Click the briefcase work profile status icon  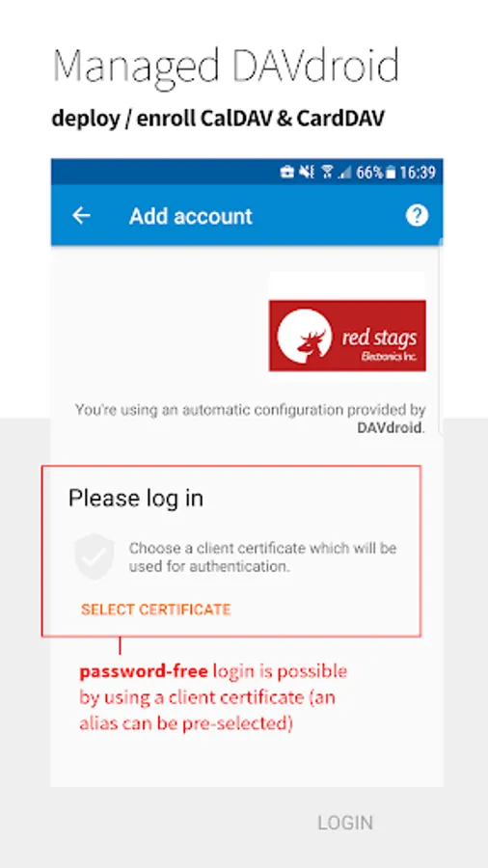[x=287, y=173]
